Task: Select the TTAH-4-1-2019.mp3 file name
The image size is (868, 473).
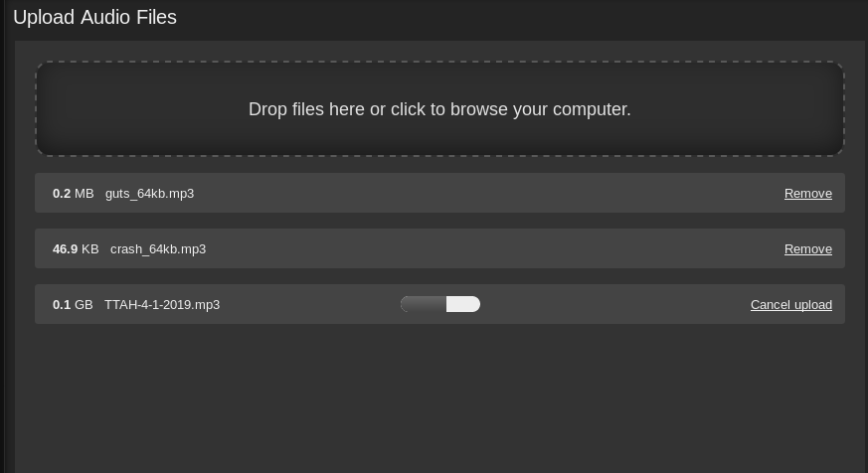Action: tap(162, 305)
